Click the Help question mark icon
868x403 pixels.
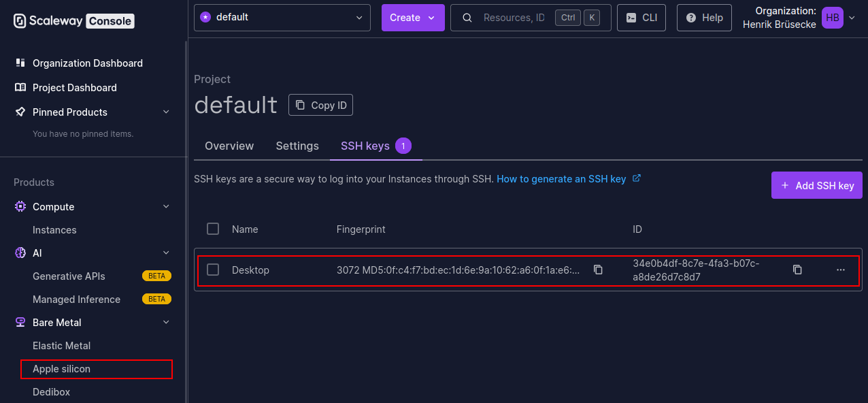pyautogui.click(x=691, y=18)
